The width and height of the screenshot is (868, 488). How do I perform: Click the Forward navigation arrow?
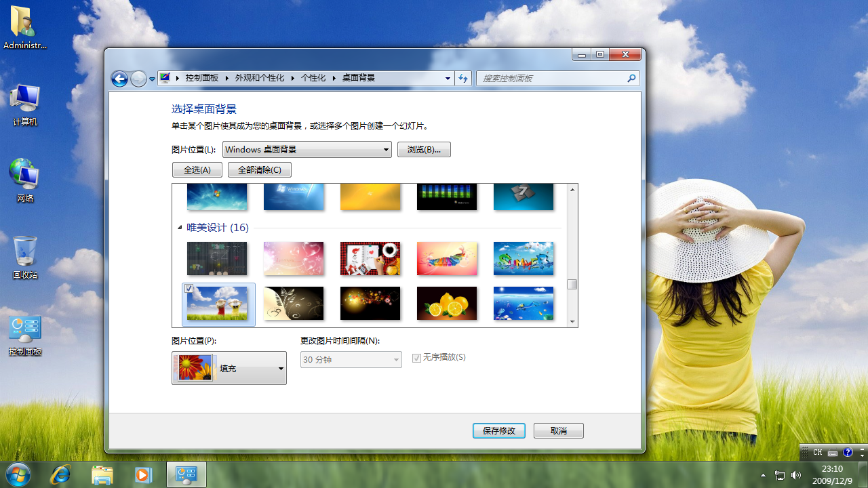point(138,79)
